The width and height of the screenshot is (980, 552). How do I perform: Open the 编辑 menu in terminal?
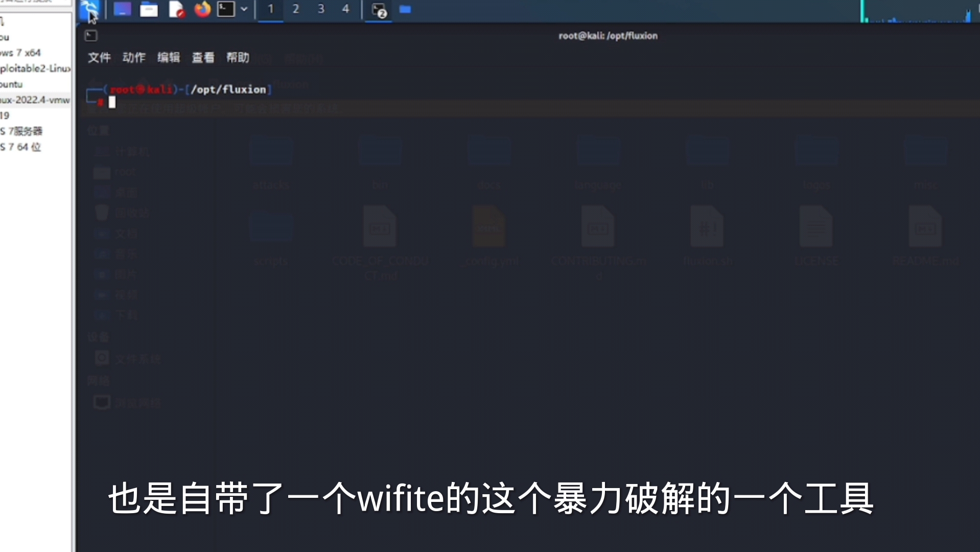(x=169, y=57)
